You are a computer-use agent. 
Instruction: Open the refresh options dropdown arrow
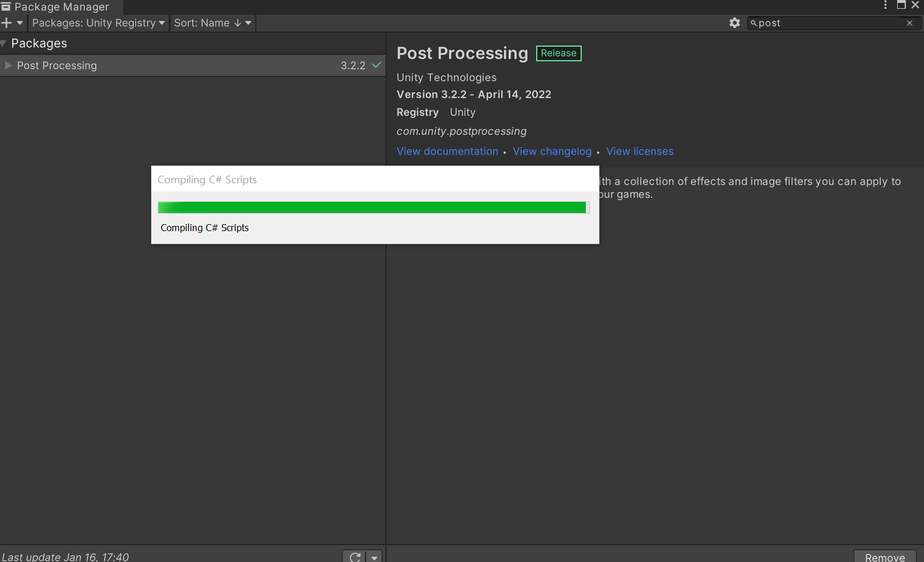point(374,557)
